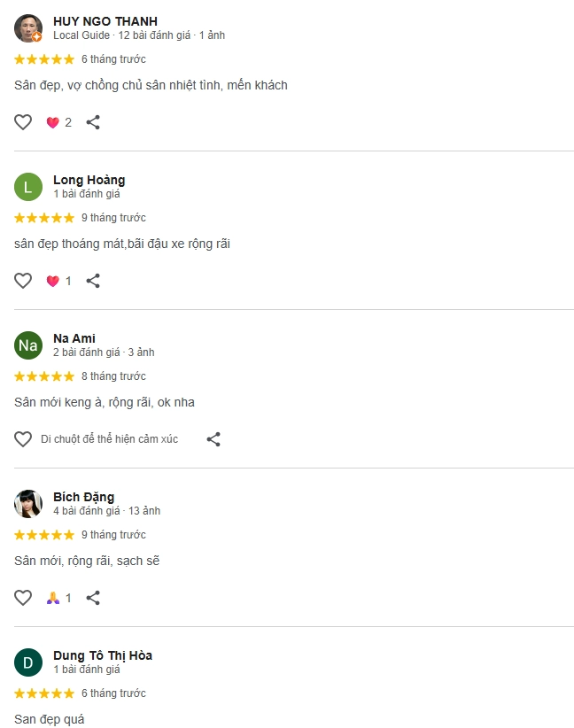
Task: Like Na Ami's review with heart outline
Action: coord(23,438)
